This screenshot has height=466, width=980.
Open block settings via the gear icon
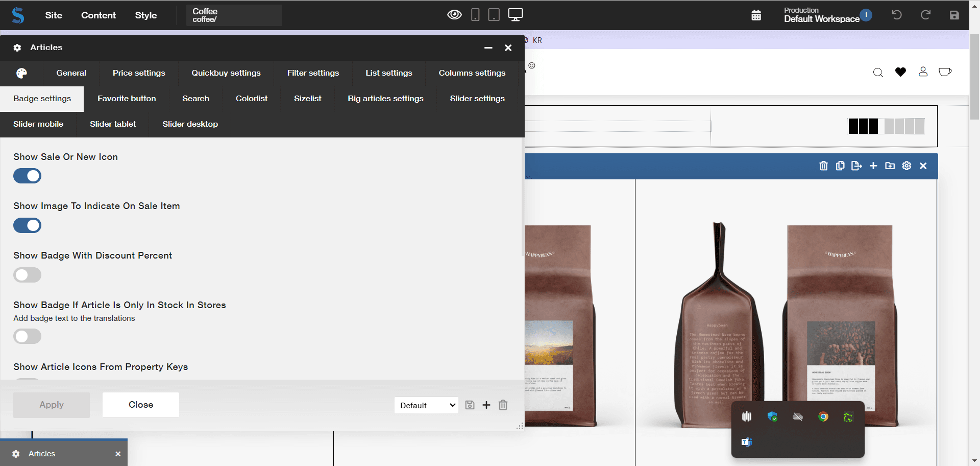(x=906, y=166)
